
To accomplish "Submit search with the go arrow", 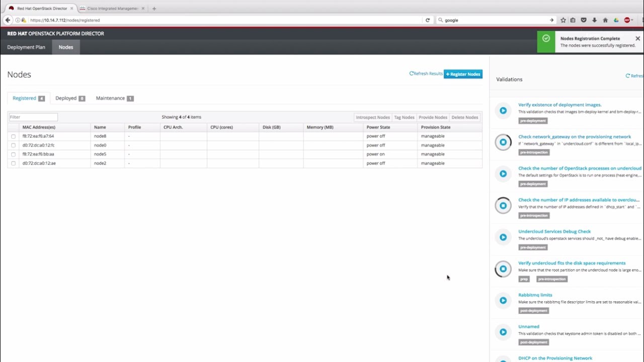I will [551, 20].
